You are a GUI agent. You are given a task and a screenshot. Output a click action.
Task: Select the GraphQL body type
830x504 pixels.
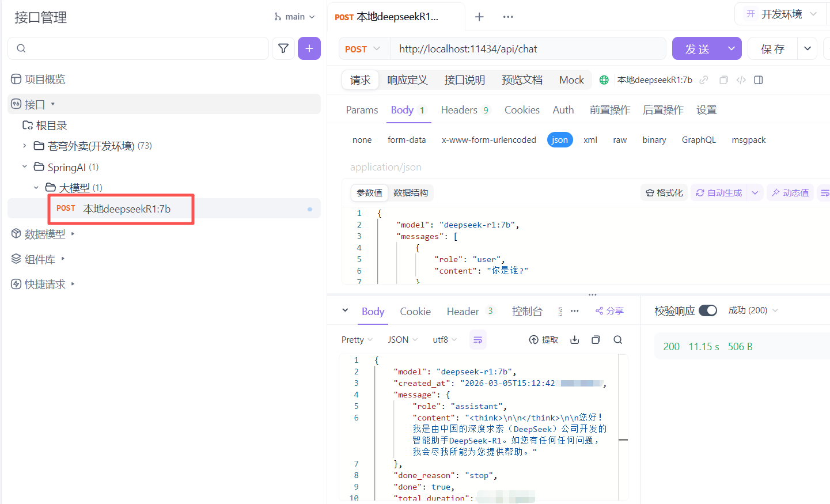pyautogui.click(x=699, y=140)
